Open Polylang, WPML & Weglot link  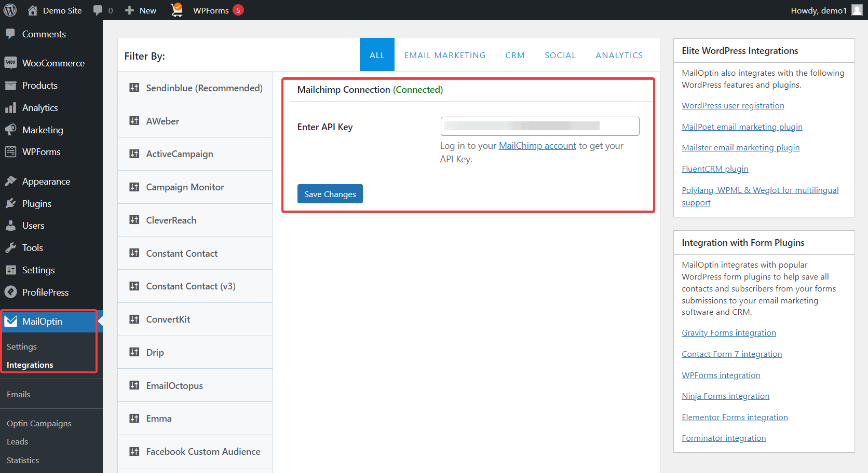click(760, 196)
